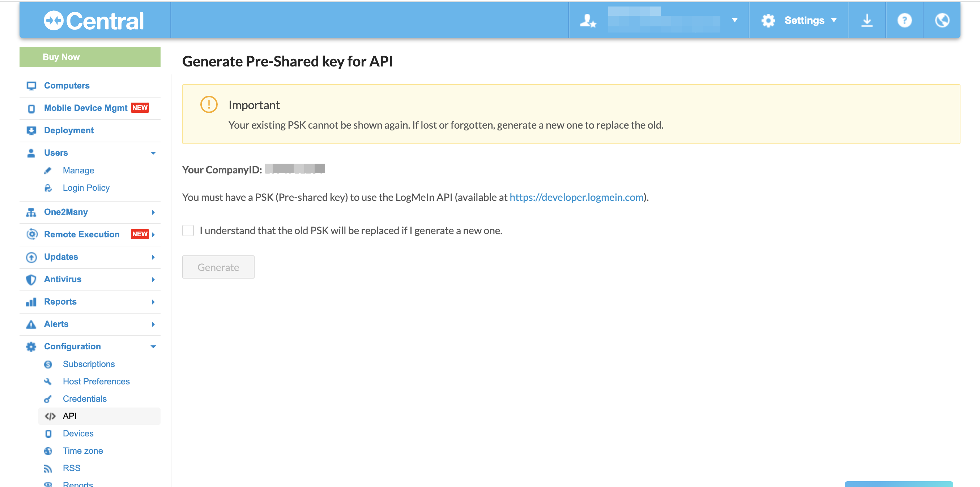This screenshot has width=980, height=487.
Task: Click the download icon in header
Action: tap(866, 20)
